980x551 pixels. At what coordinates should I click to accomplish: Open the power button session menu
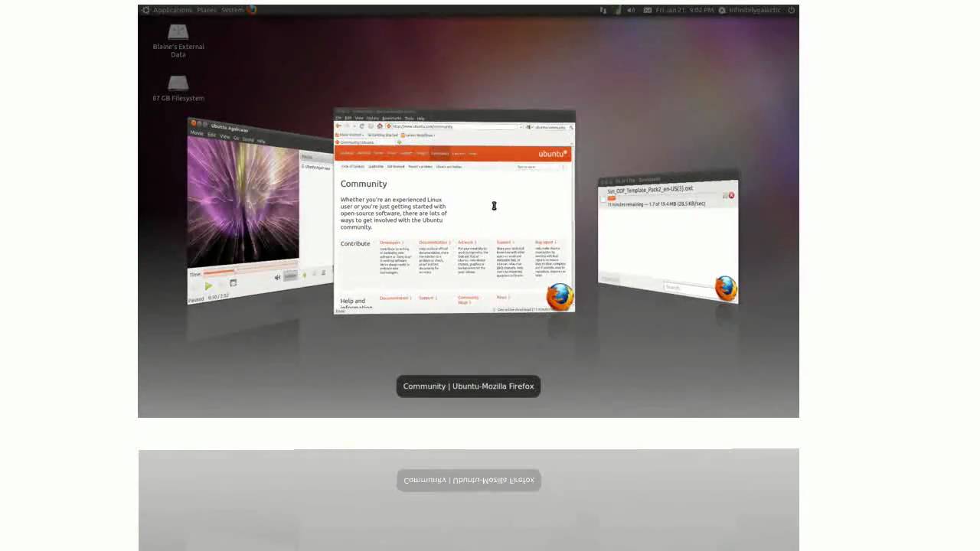tap(792, 10)
